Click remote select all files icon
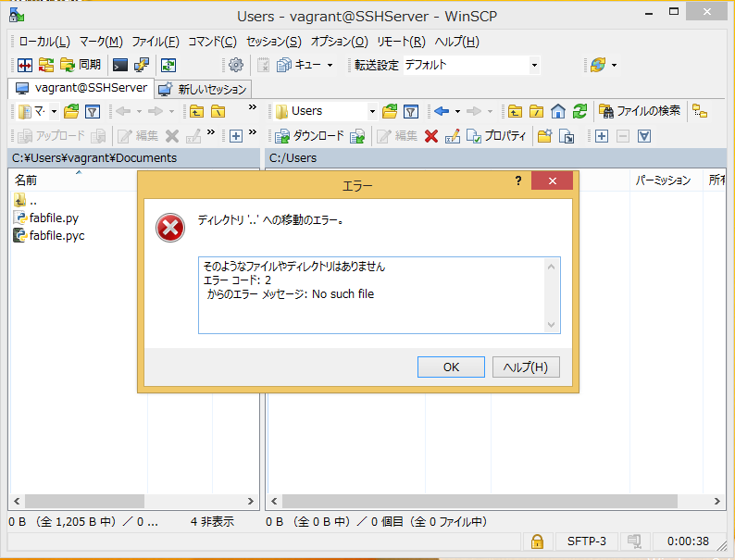The image size is (735, 560). [x=644, y=136]
